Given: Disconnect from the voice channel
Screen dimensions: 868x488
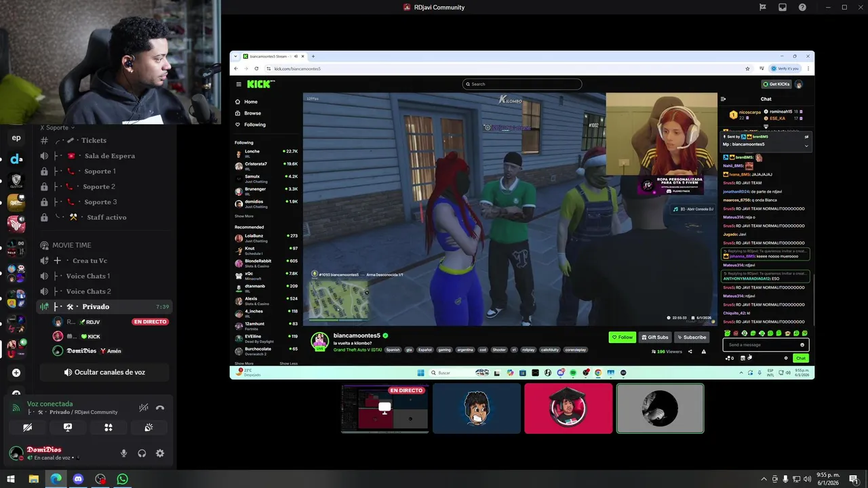Looking at the screenshot, I should click(160, 408).
